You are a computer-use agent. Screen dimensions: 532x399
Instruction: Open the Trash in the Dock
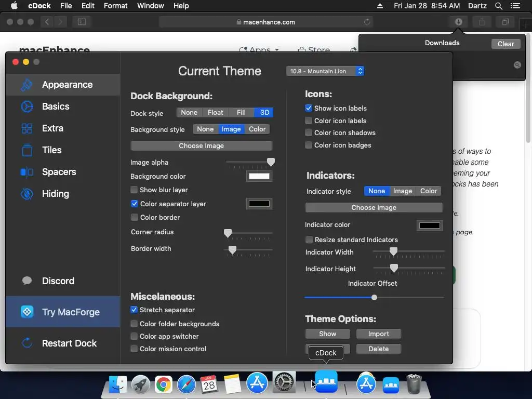click(x=414, y=384)
